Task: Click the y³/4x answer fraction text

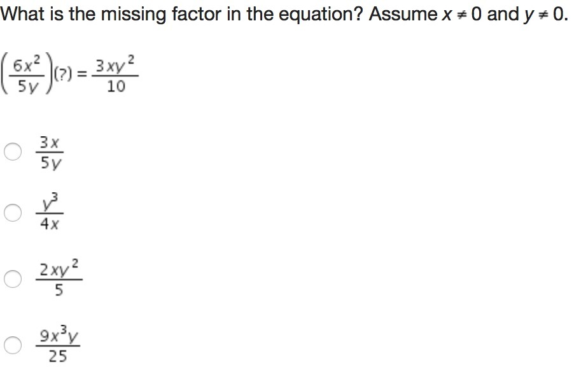Action: pos(49,213)
